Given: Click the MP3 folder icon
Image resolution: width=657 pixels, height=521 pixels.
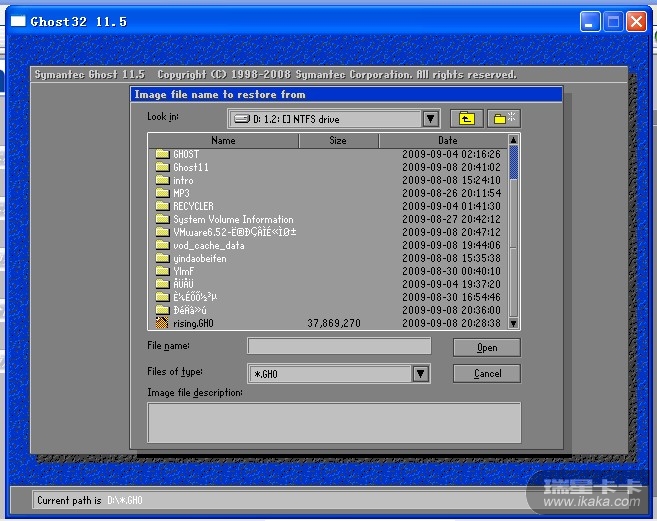Looking at the screenshot, I should coord(162,193).
